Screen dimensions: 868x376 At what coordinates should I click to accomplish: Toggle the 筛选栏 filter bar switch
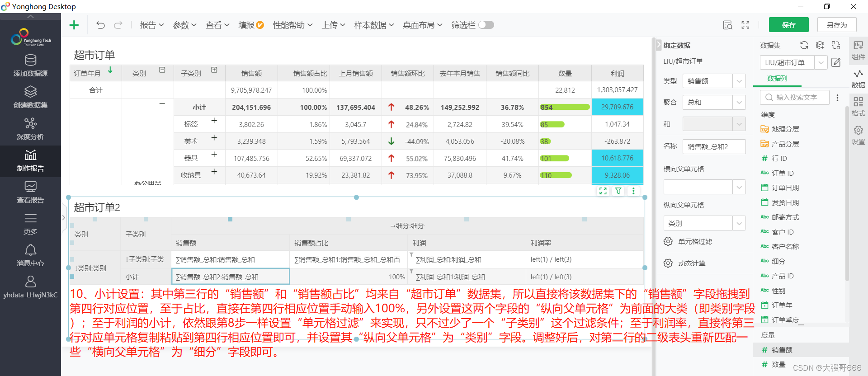coord(486,25)
